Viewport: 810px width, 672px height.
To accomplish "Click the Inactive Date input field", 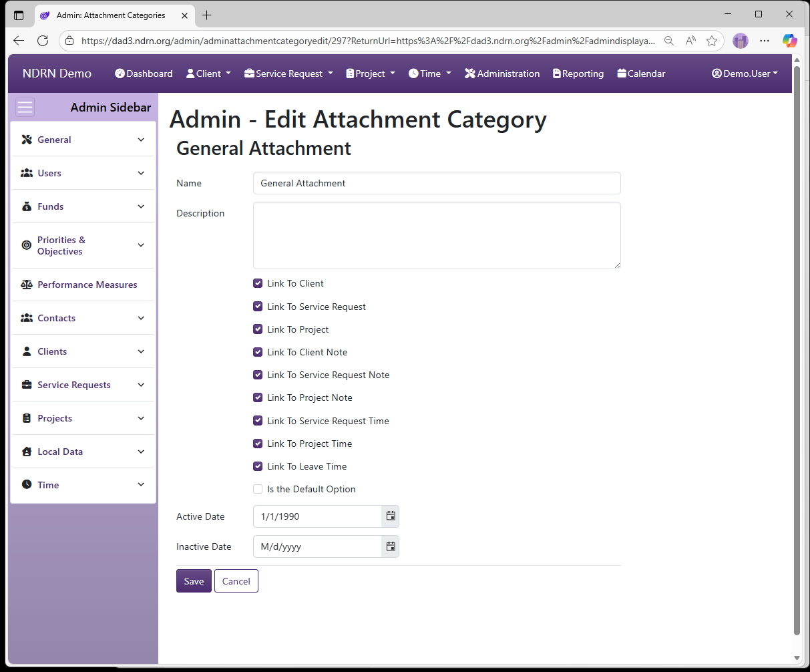I will pos(317,546).
